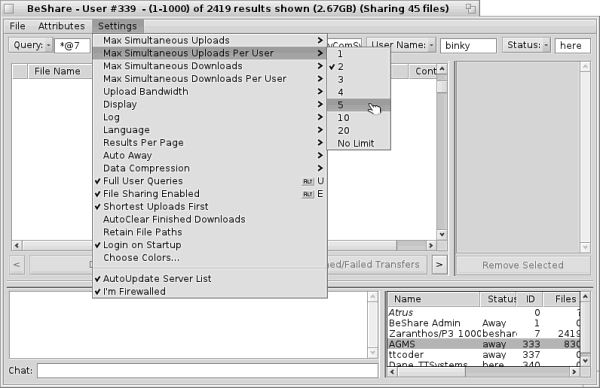Click results list scroll down arrow
The width and height of the screenshot is (600, 388).
[x=442, y=234]
